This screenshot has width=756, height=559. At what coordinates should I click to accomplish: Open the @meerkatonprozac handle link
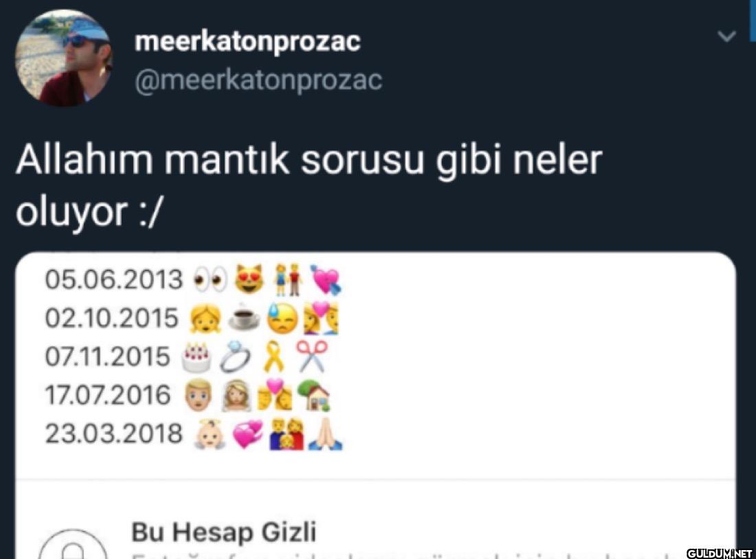point(258,80)
